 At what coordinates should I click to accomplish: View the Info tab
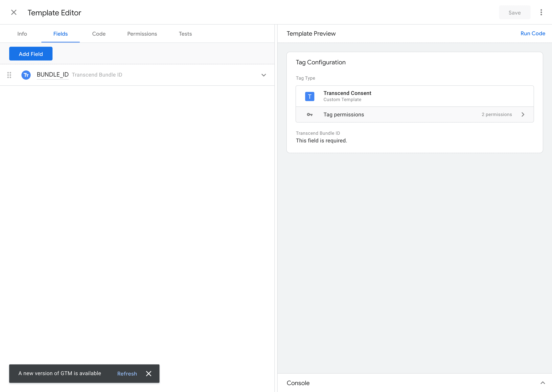[22, 34]
